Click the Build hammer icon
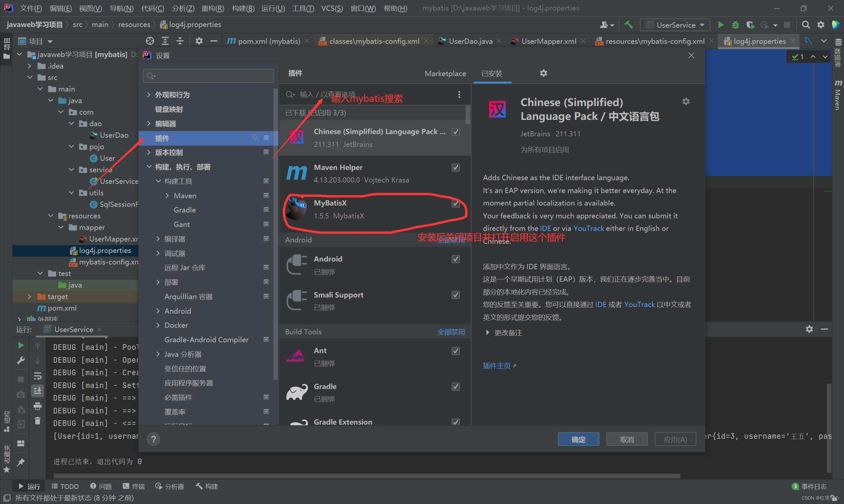Image resolution: width=844 pixels, height=504 pixels. click(628, 25)
